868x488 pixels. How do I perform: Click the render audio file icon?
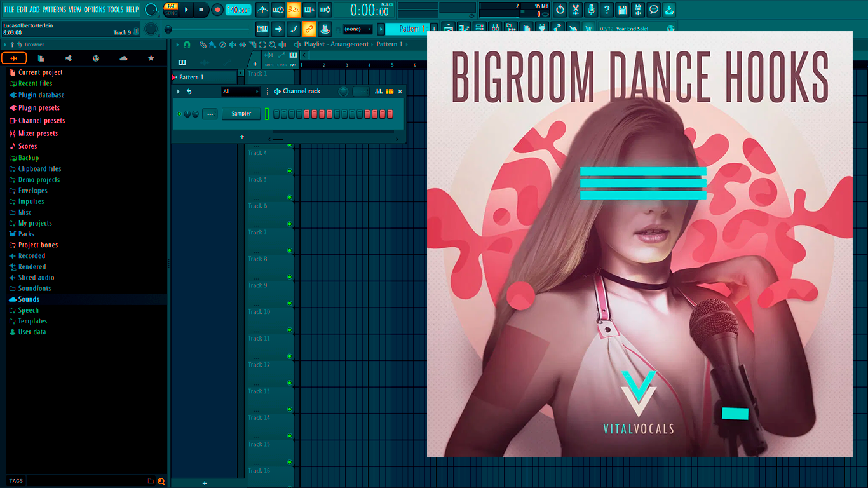[x=638, y=10]
